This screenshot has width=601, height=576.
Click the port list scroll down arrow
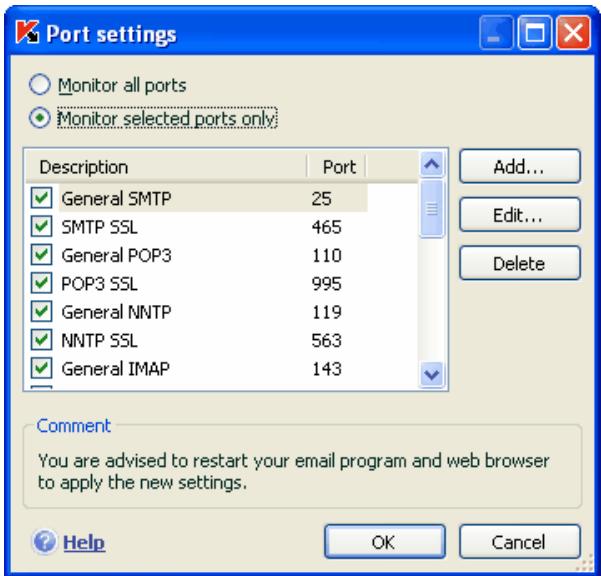432,374
